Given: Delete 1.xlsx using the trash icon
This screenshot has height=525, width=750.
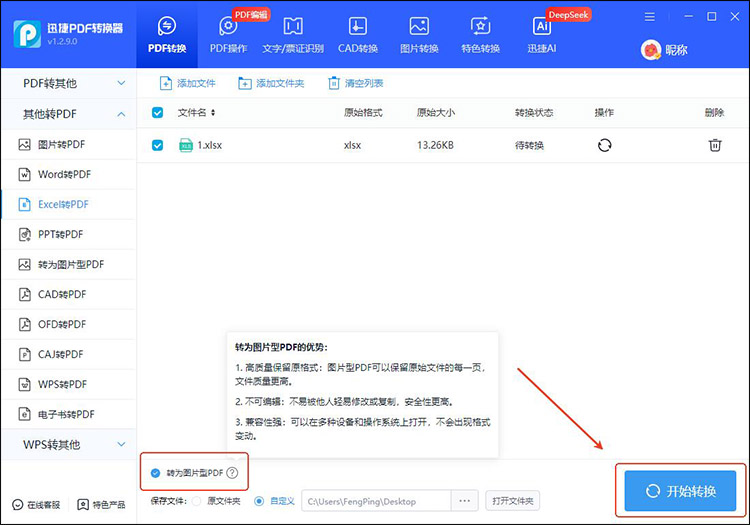Looking at the screenshot, I should tap(714, 145).
